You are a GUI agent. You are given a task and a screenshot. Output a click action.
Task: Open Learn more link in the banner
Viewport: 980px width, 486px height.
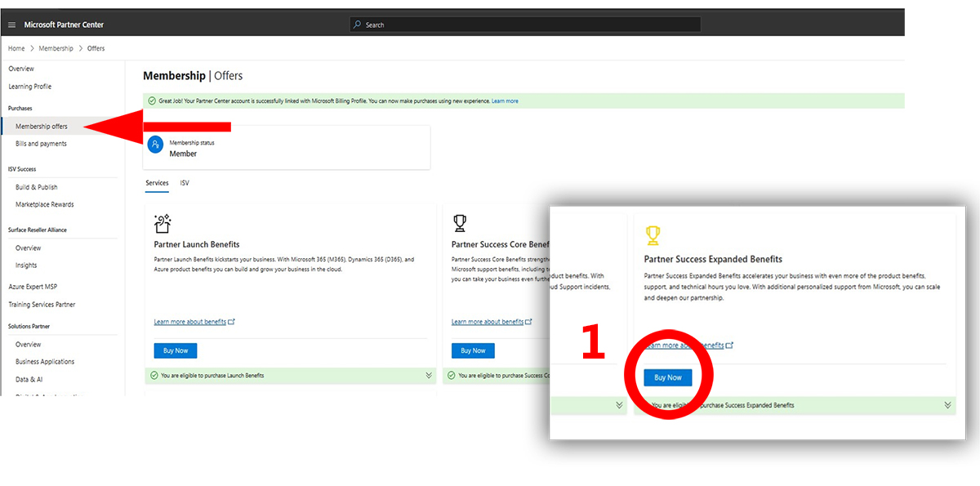[x=505, y=101]
